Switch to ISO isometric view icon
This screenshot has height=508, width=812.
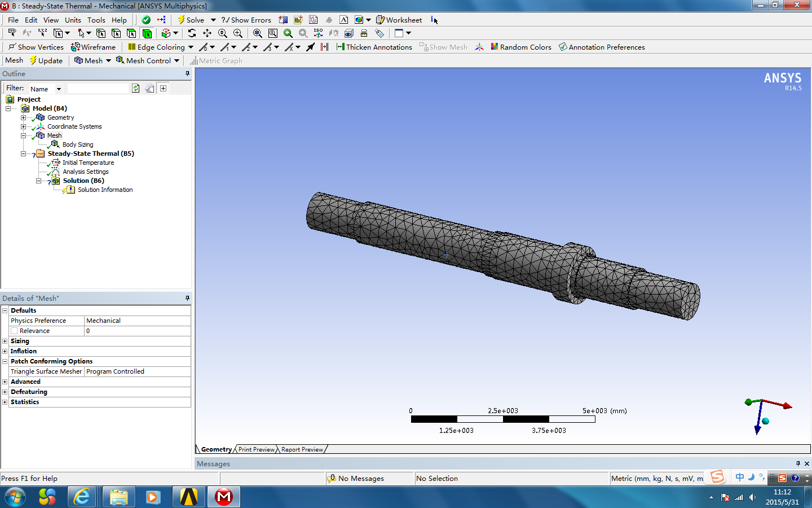pos(318,33)
